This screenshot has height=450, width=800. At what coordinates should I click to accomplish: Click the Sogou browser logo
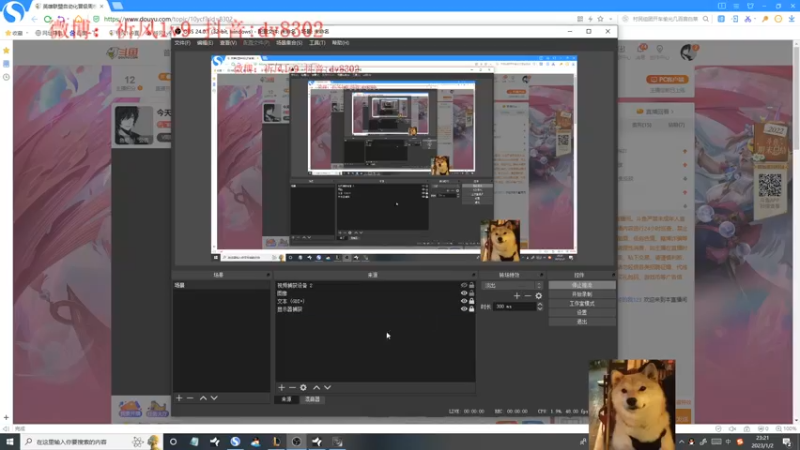pos(14,12)
